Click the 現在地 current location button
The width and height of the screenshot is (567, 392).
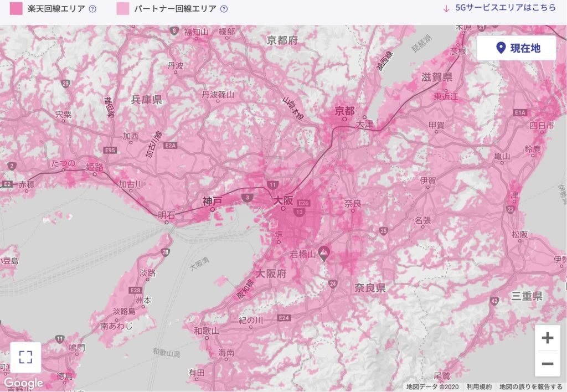516,48
